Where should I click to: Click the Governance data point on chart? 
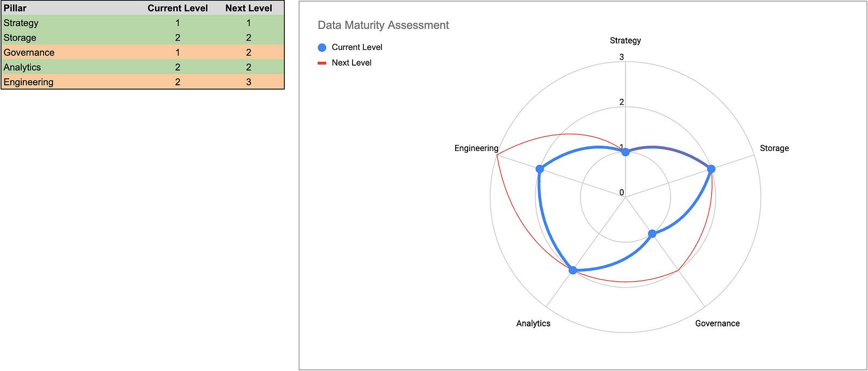pyautogui.click(x=652, y=234)
